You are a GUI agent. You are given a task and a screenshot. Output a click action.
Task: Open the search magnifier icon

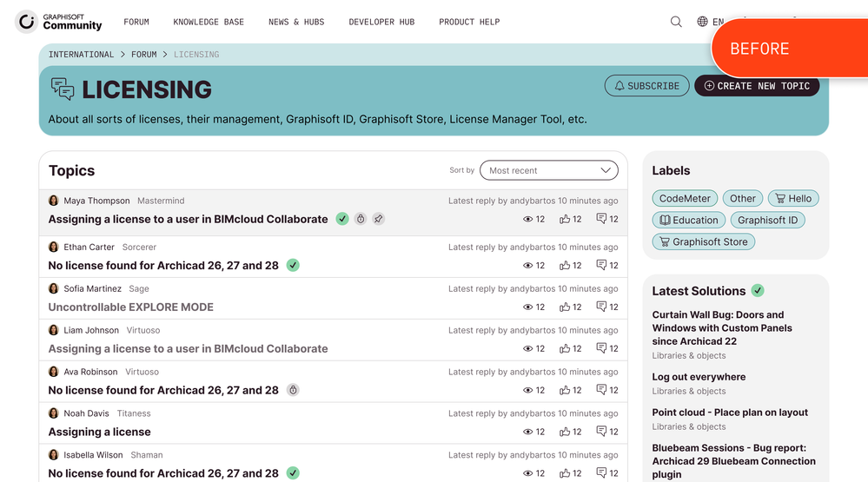[x=676, y=22]
